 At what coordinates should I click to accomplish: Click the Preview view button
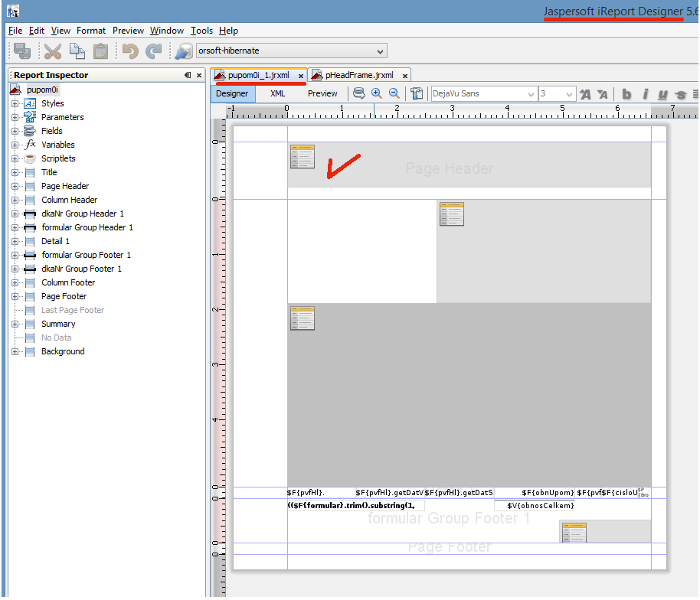click(322, 93)
